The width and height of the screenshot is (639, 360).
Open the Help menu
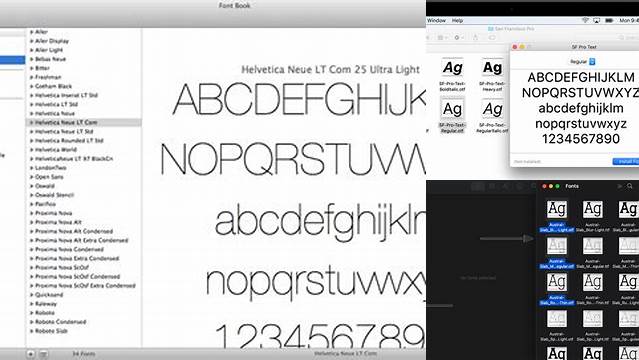click(x=457, y=20)
